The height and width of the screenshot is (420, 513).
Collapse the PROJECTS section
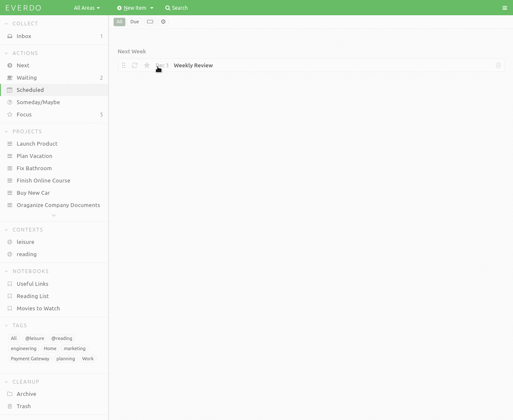6,131
